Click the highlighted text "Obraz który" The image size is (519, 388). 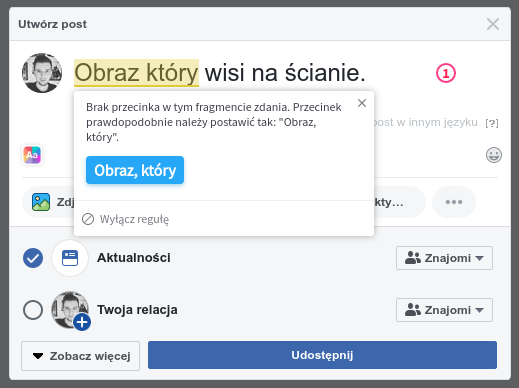click(136, 73)
